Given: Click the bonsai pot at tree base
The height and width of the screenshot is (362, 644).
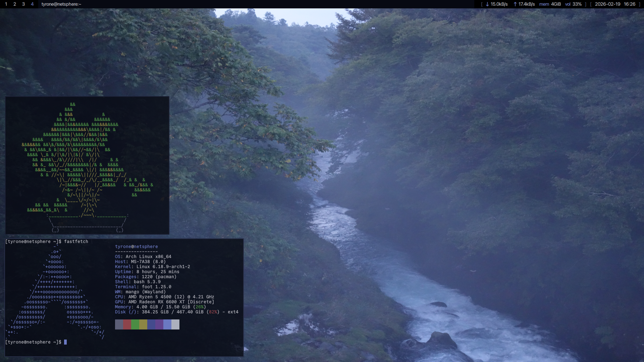Looking at the screenshot, I should [87, 222].
